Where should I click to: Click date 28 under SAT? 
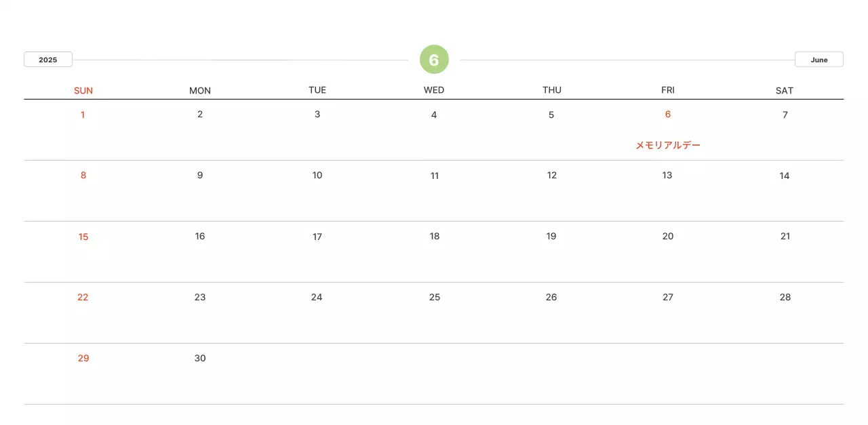(x=785, y=298)
